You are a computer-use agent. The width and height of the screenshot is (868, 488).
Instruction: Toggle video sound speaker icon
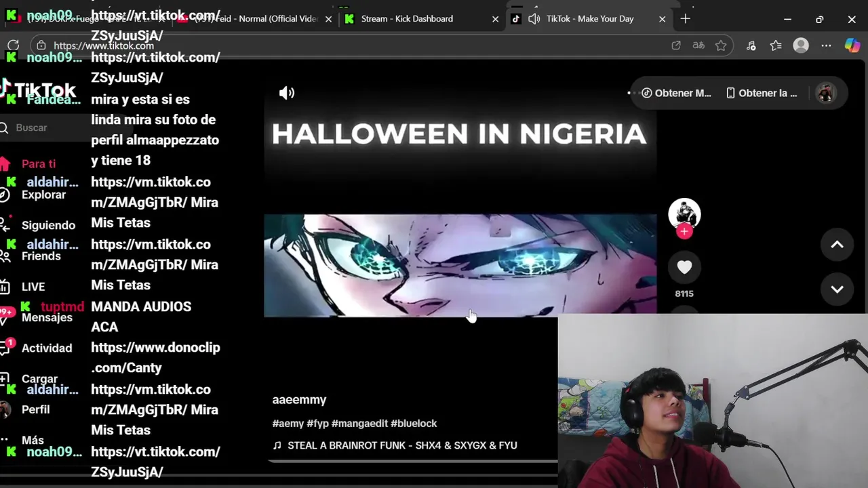[287, 93]
